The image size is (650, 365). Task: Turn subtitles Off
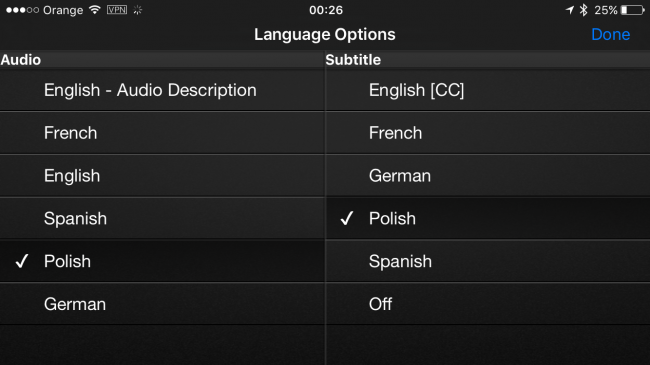point(488,304)
